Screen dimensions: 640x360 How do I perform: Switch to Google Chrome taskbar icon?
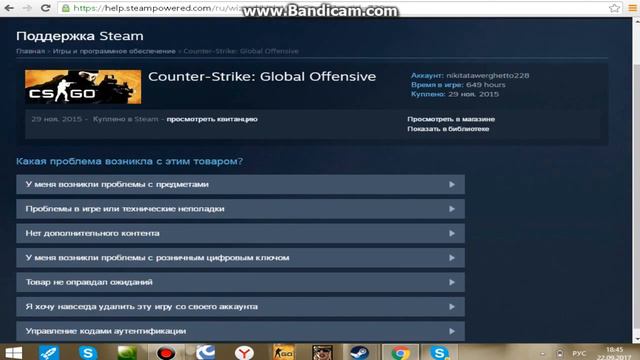coord(400,353)
